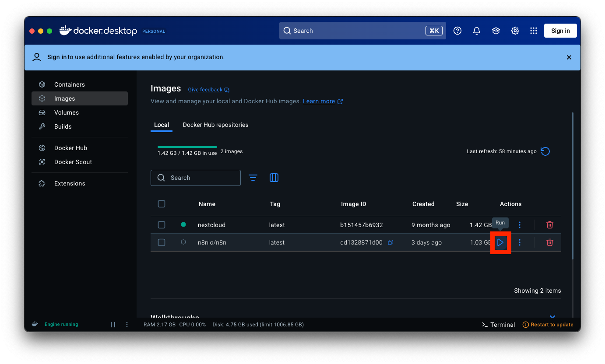Refresh the images list

545,151
